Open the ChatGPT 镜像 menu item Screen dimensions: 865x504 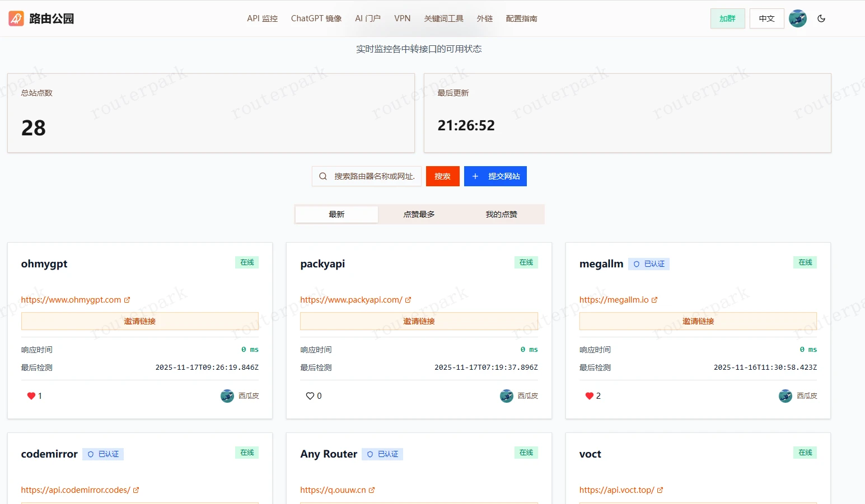316,18
